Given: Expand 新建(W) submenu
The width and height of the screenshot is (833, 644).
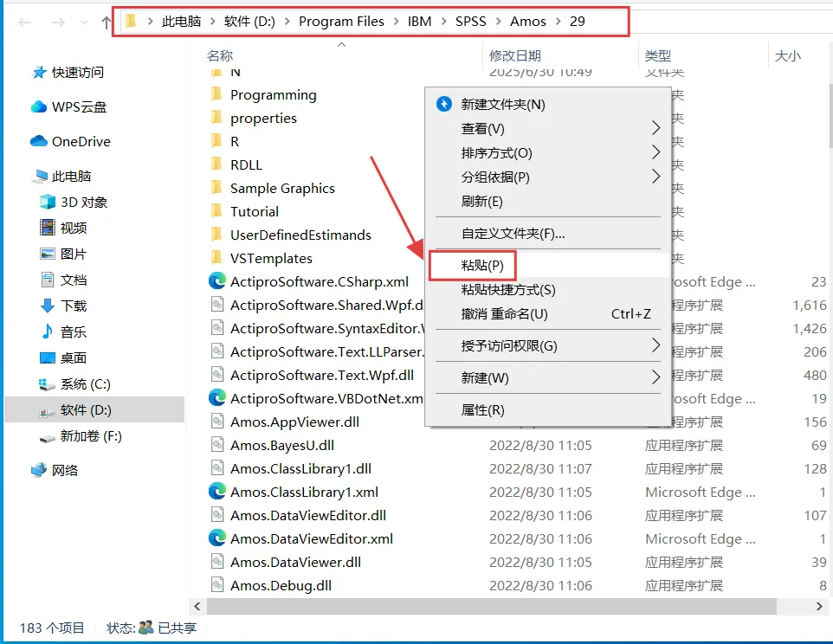Looking at the screenshot, I should point(548,378).
